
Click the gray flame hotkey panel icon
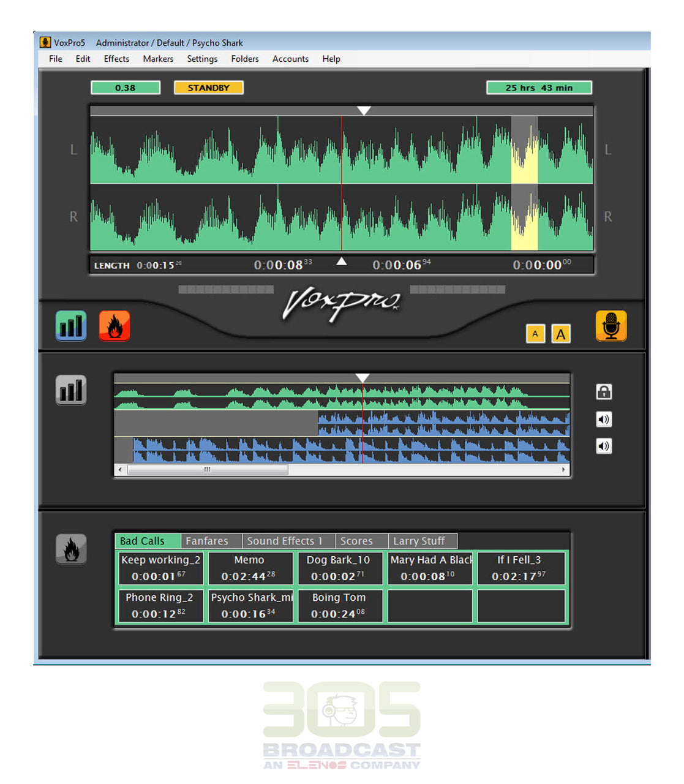[x=71, y=548]
